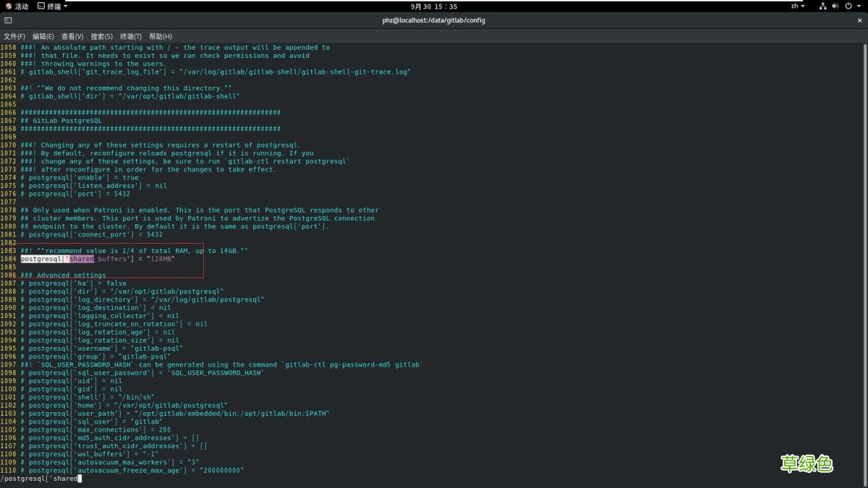Click line "postgresql['log_rotation_age'] = nil"

98,332
